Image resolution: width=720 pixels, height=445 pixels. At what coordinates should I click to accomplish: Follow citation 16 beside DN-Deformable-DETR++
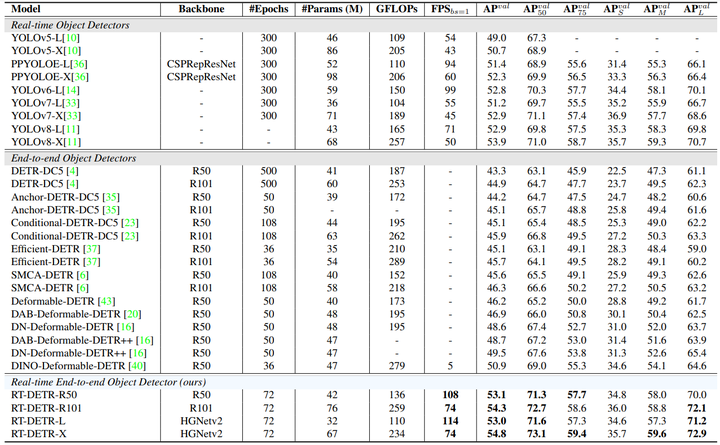click(138, 353)
